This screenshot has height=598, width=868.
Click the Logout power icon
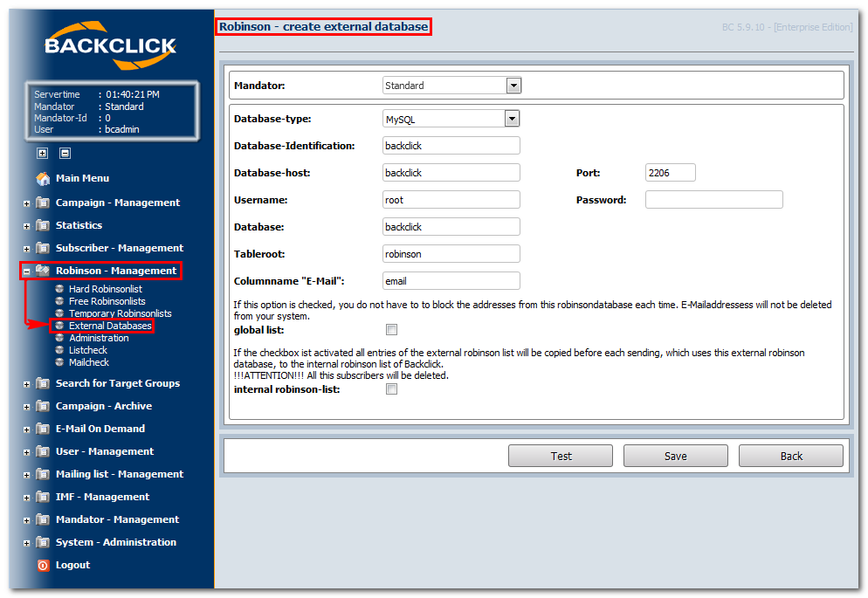pos(43,565)
